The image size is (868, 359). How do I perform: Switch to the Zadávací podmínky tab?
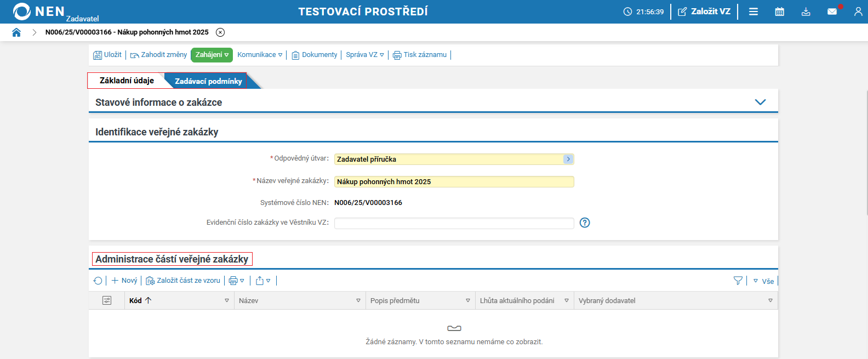click(208, 81)
